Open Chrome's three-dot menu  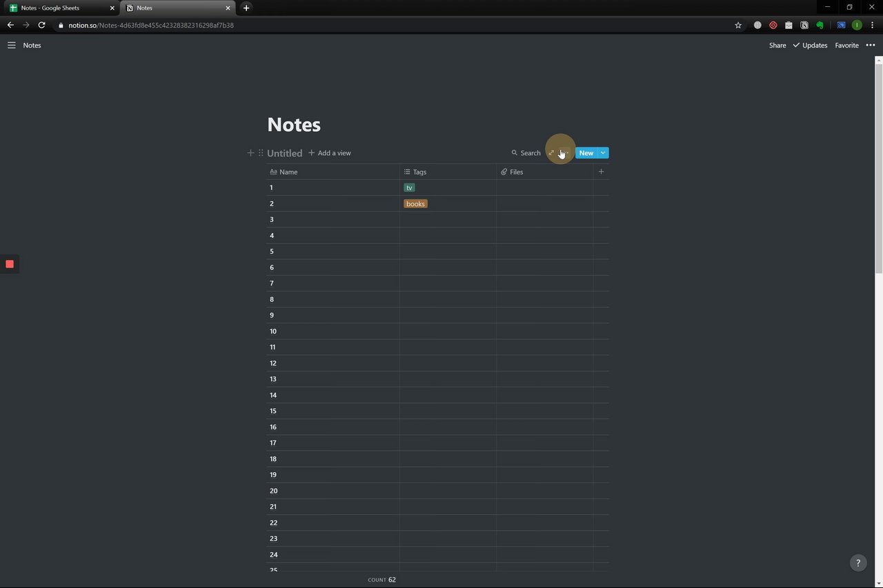pos(872,25)
